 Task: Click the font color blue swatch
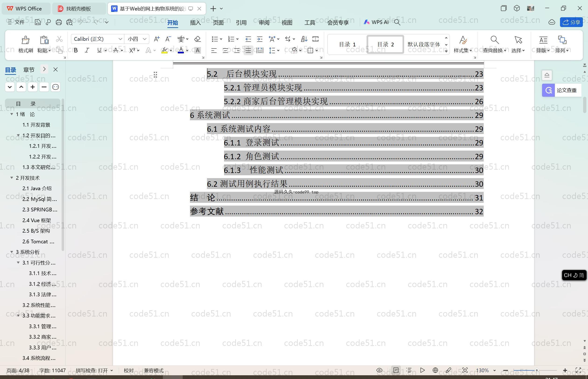(x=181, y=50)
